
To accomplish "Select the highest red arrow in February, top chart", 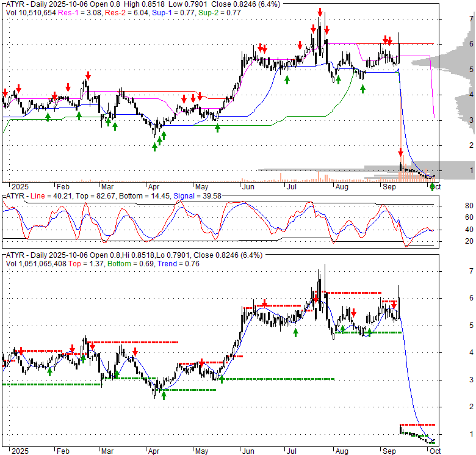I will pos(88,76).
